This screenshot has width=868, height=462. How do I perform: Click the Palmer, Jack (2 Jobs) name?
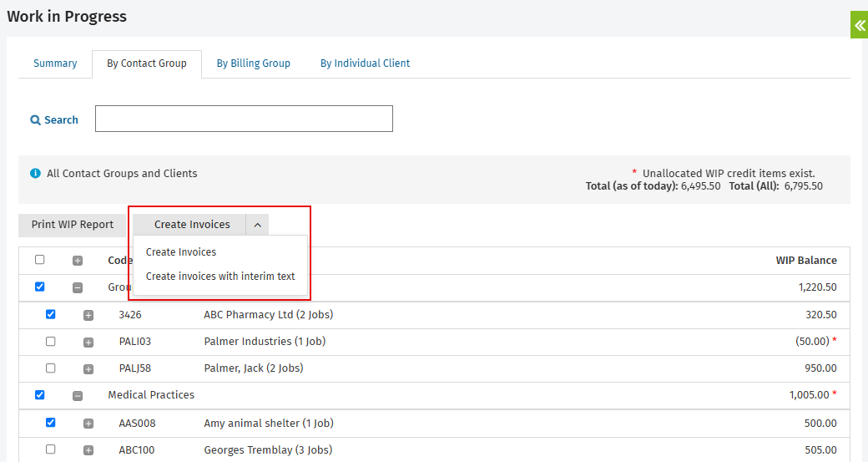[x=254, y=368]
